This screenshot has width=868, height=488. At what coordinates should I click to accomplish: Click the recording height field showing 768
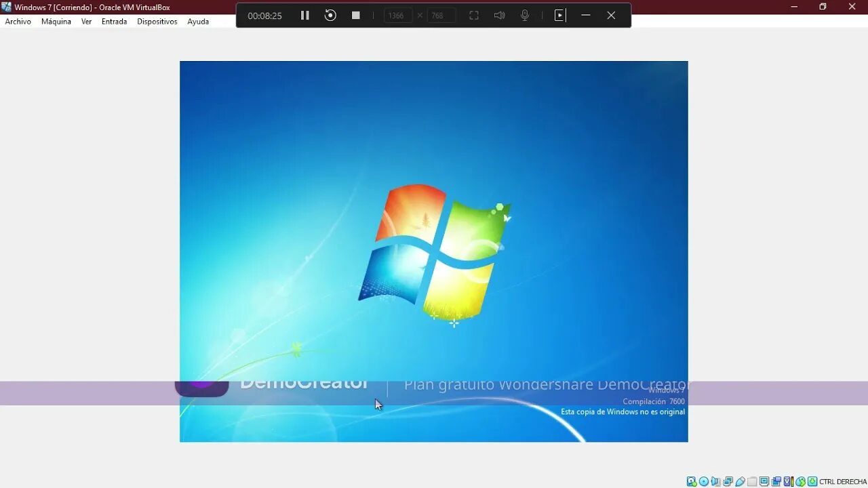click(441, 15)
